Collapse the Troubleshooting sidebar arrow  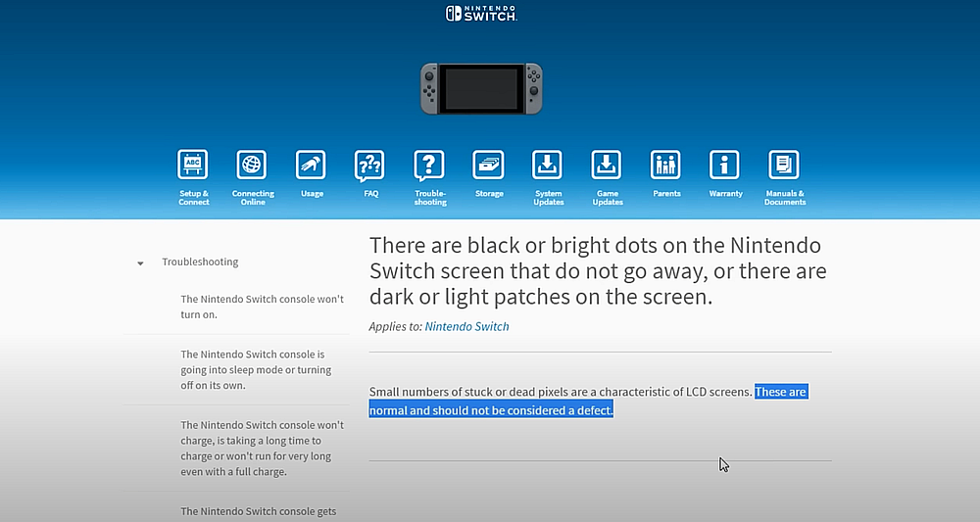click(140, 262)
